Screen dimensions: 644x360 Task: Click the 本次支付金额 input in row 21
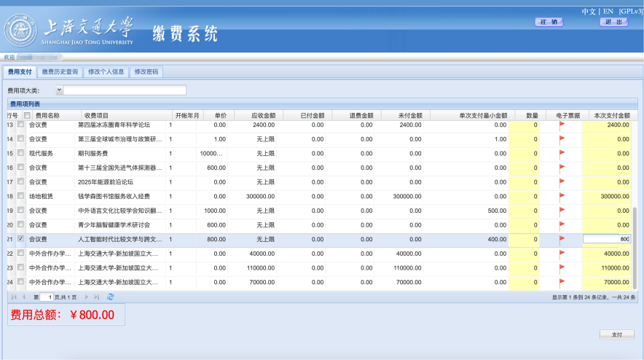(x=606, y=239)
